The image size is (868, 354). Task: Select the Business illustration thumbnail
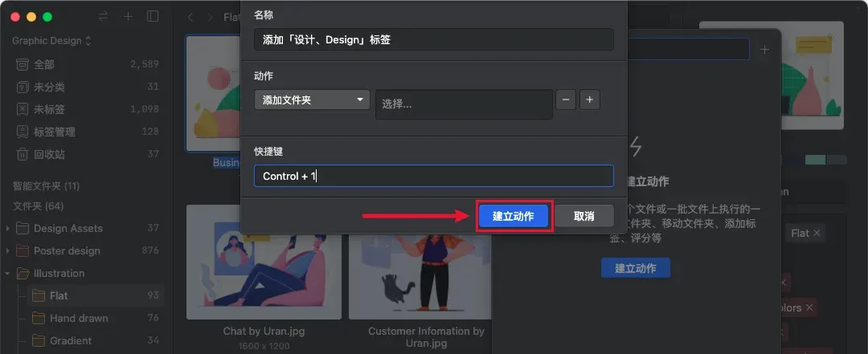click(213, 93)
